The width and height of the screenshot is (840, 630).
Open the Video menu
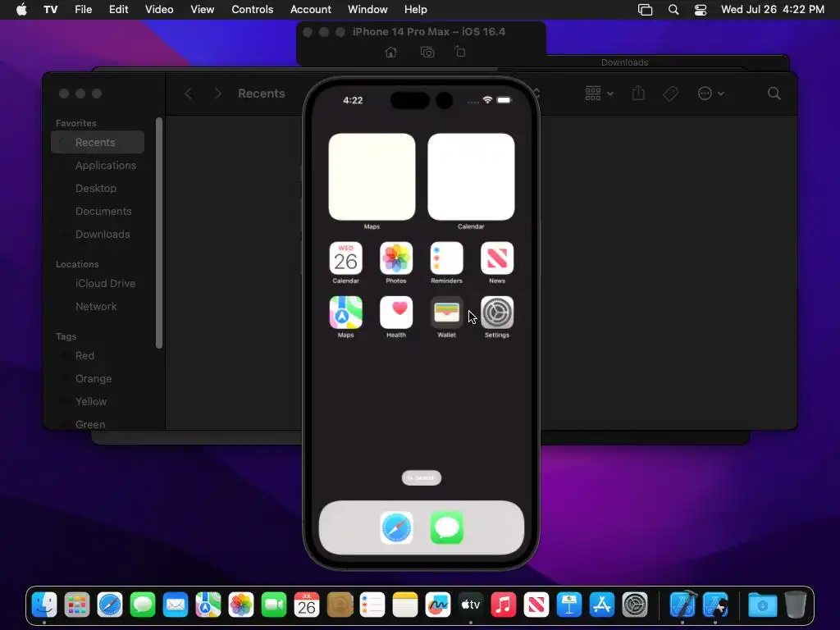159,10
